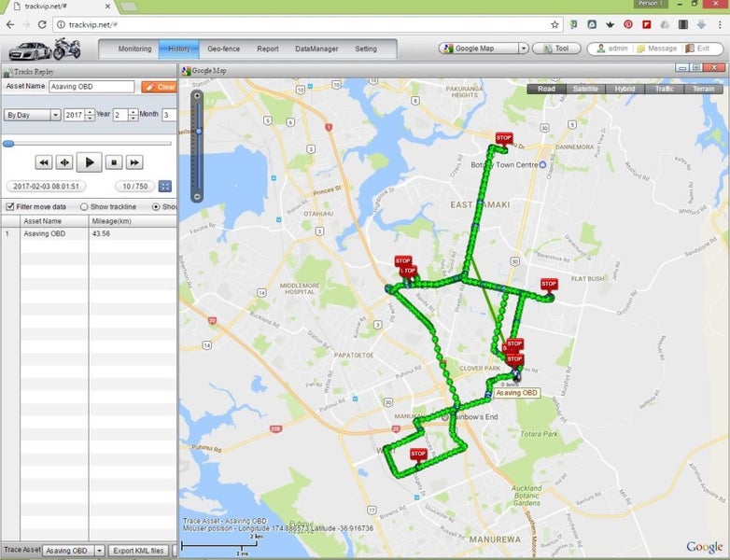730x560 pixels.
Task: Select the Show trackline radio button
Action: (84, 206)
